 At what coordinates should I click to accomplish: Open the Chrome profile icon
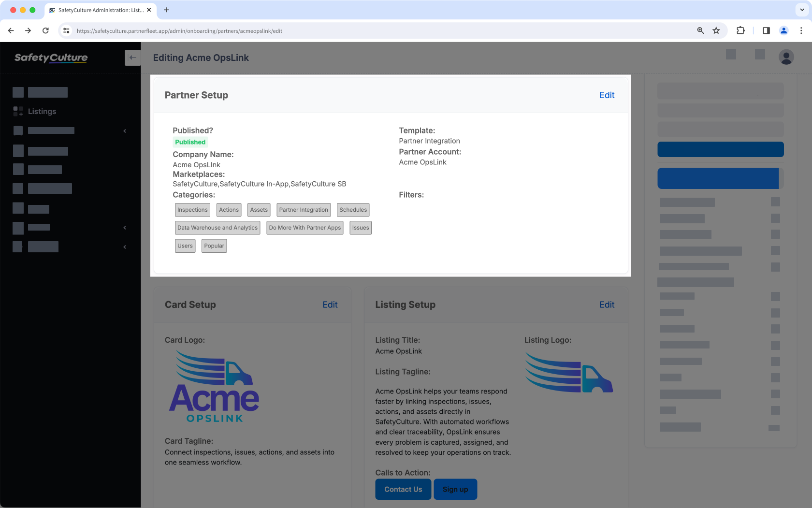[x=784, y=30]
